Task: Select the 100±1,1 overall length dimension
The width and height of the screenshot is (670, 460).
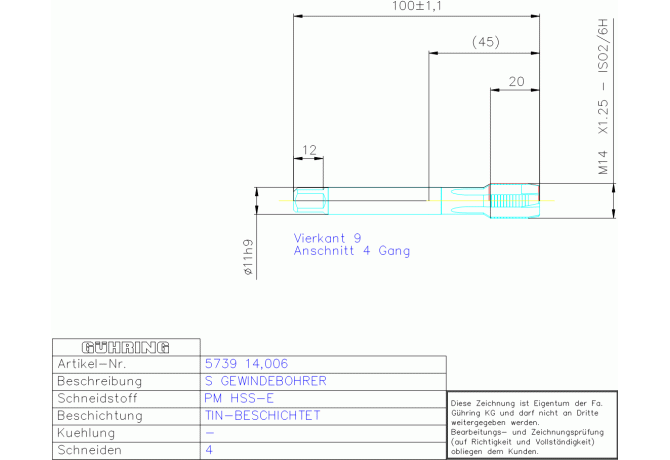Action: [x=417, y=6]
